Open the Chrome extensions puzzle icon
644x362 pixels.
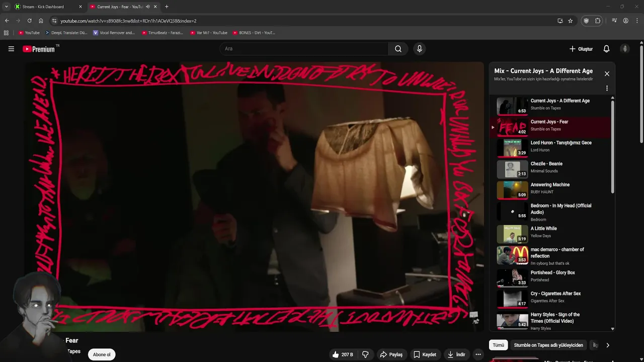[598, 21]
